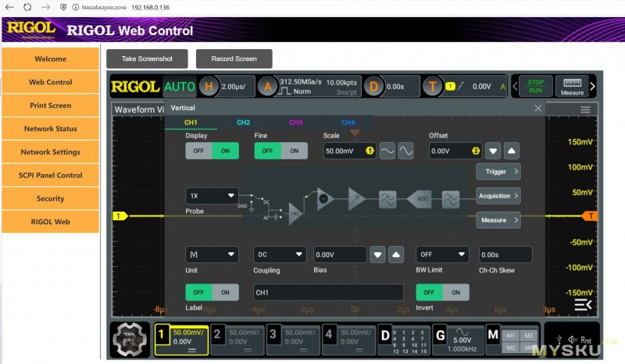Image resolution: width=625 pixels, height=364 pixels.
Task: Toggle the Invert ON/OFF switch
Action: (x=442, y=292)
